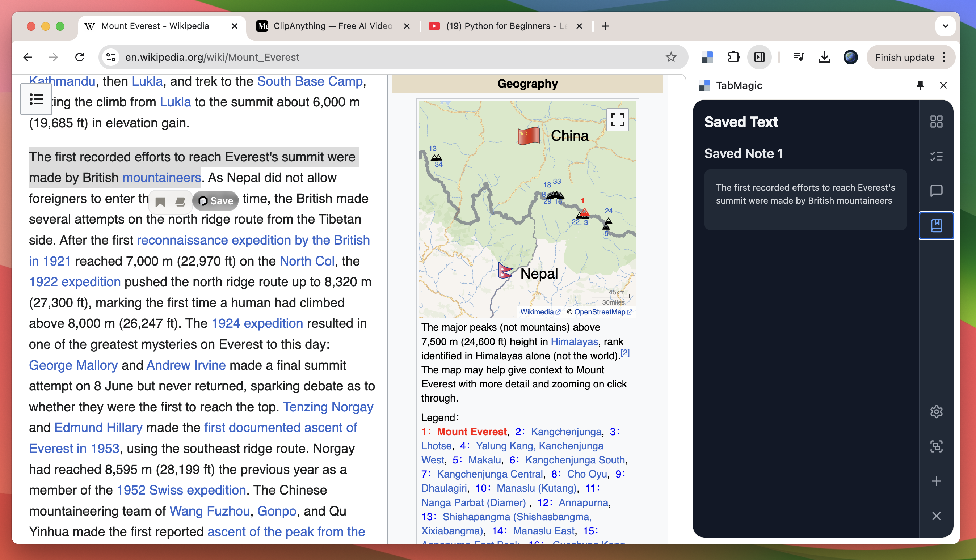Open the George Mallory link
The image size is (976, 560).
pos(73,365)
